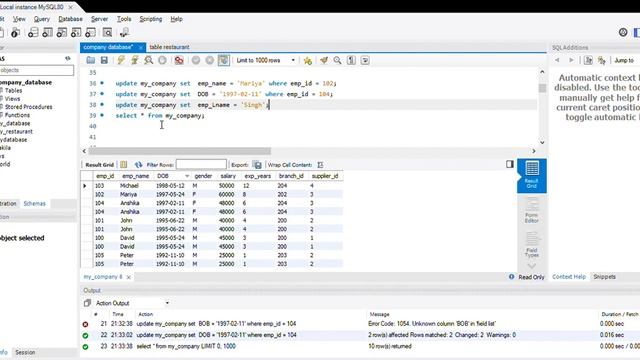The height and width of the screenshot is (360, 640).
Task: Toggle editor word wrapping icon
Action: click(x=365, y=60)
